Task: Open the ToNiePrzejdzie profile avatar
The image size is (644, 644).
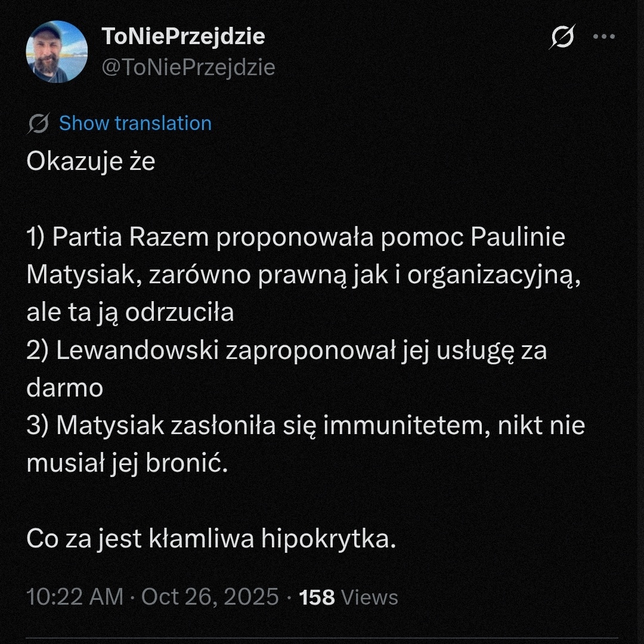Action: coord(57,52)
